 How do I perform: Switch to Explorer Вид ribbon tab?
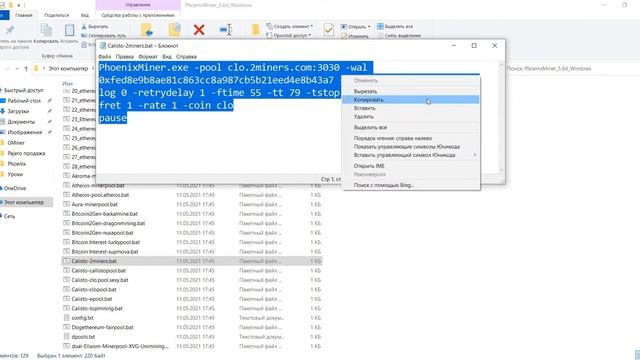pyautogui.click(x=85, y=15)
